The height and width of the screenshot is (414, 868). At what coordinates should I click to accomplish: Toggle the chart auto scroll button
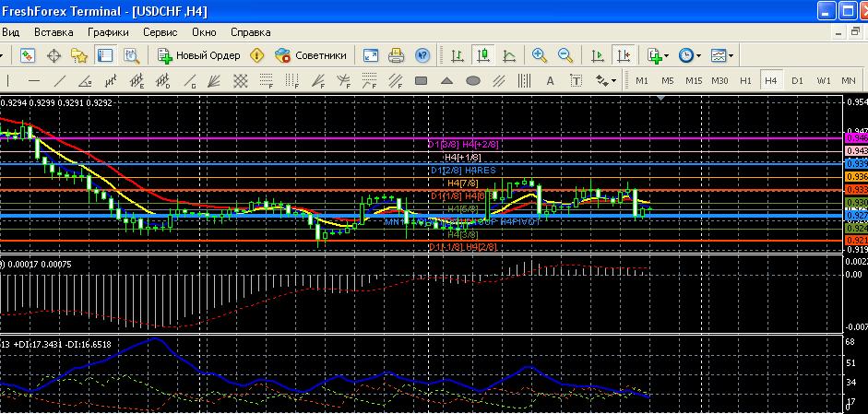598,56
